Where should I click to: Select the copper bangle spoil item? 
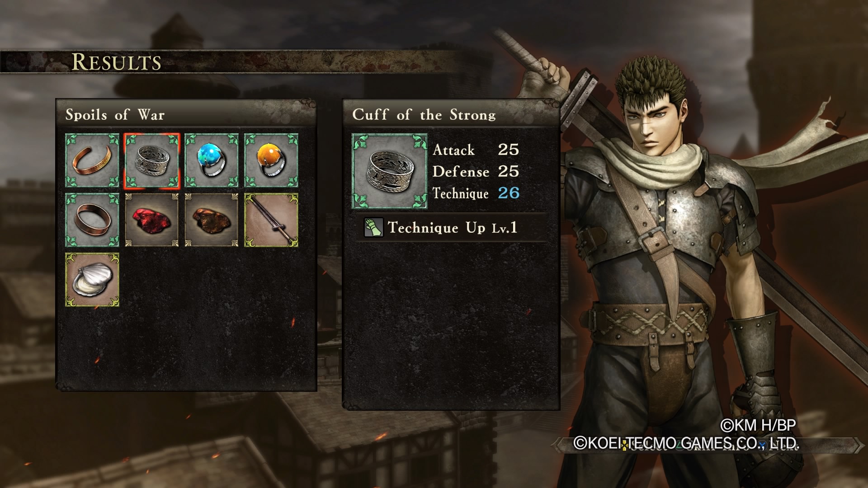pos(92,160)
